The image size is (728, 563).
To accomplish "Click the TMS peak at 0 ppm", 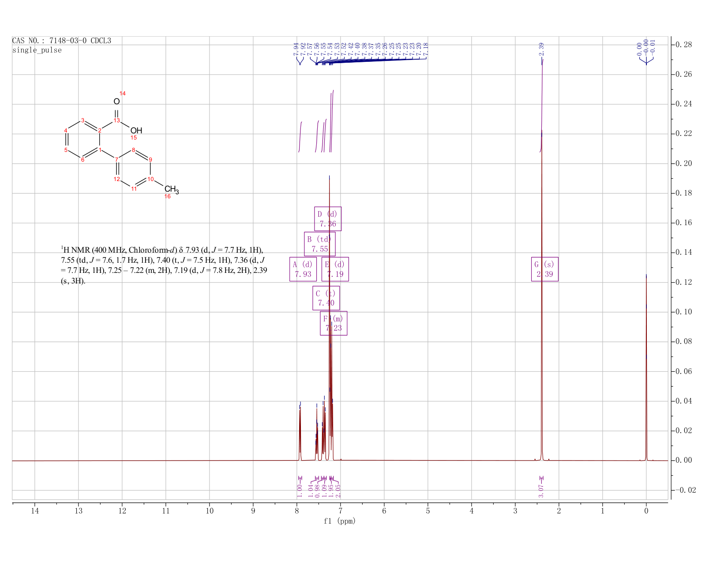I will 646,367.
